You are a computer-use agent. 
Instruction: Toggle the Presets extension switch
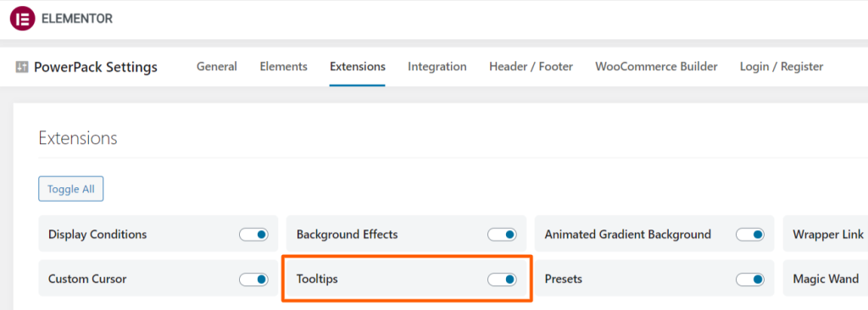click(750, 279)
